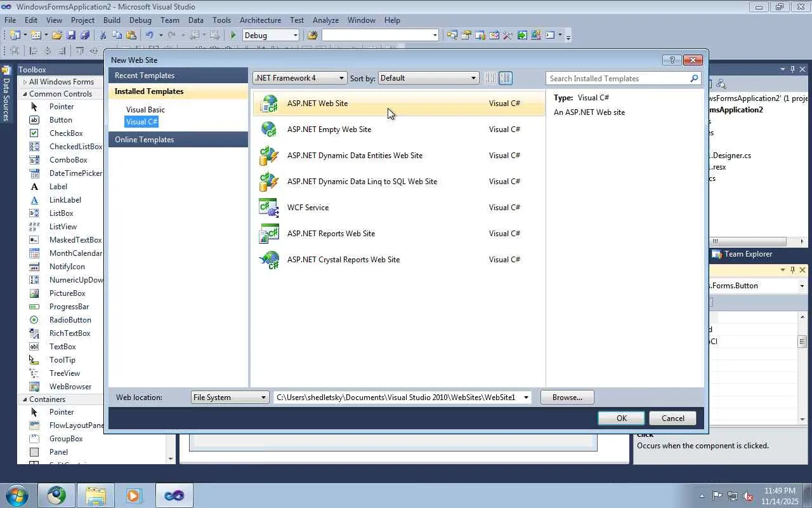
Task: Select the CheckBox control in Toolbox
Action: (x=66, y=133)
